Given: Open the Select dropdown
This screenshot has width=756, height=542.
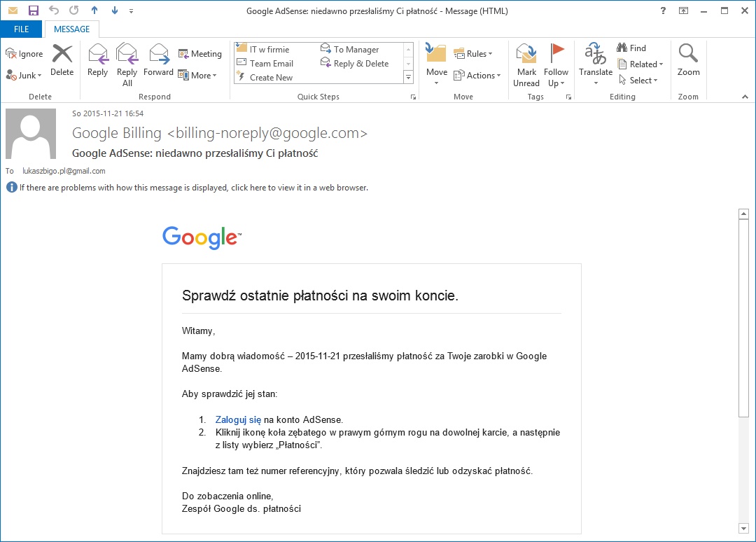Looking at the screenshot, I should point(638,80).
